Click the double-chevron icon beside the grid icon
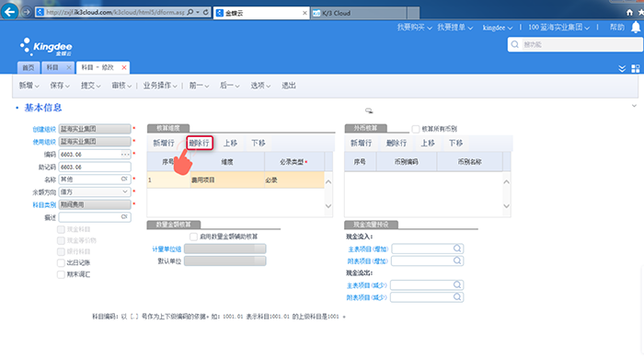The image size is (644, 359). (622, 68)
